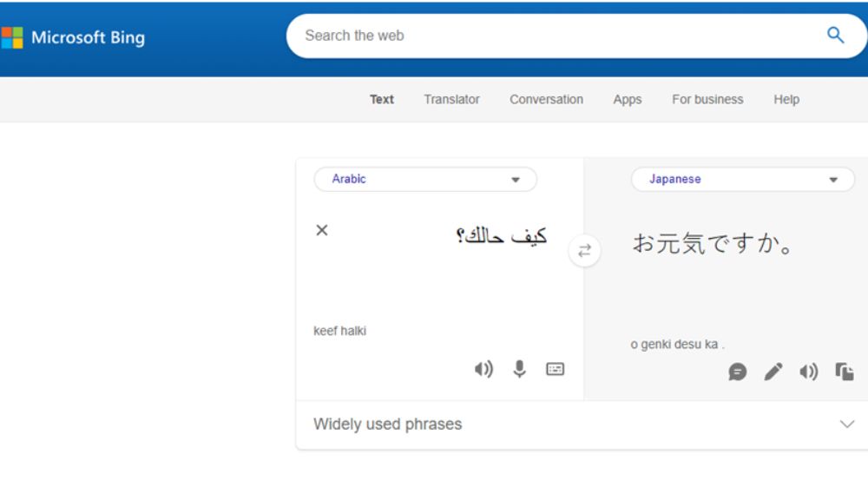The height and width of the screenshot is (488, 868).
Task: Listen to the Arabic source text
Action: click(x=483, y=369)
